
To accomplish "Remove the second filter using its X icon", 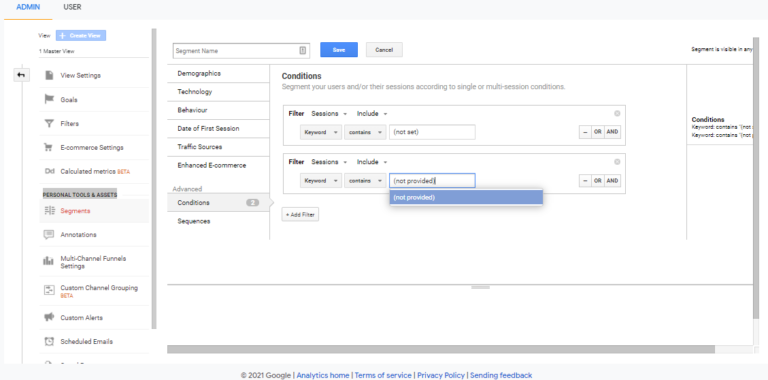I will coord(617,162).
